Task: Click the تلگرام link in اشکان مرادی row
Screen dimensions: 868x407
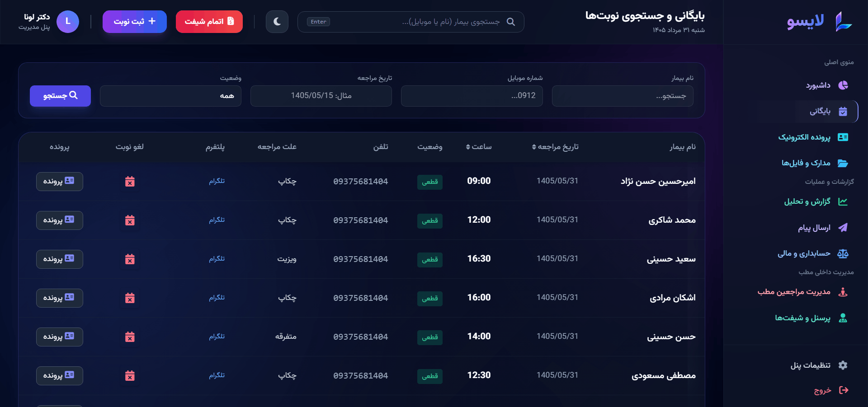Action: (217, 298)
